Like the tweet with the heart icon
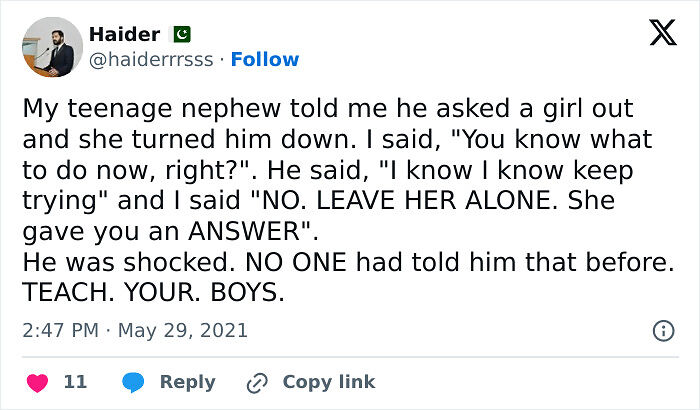This screenshot has height=410, width=700. pos(36,382)
